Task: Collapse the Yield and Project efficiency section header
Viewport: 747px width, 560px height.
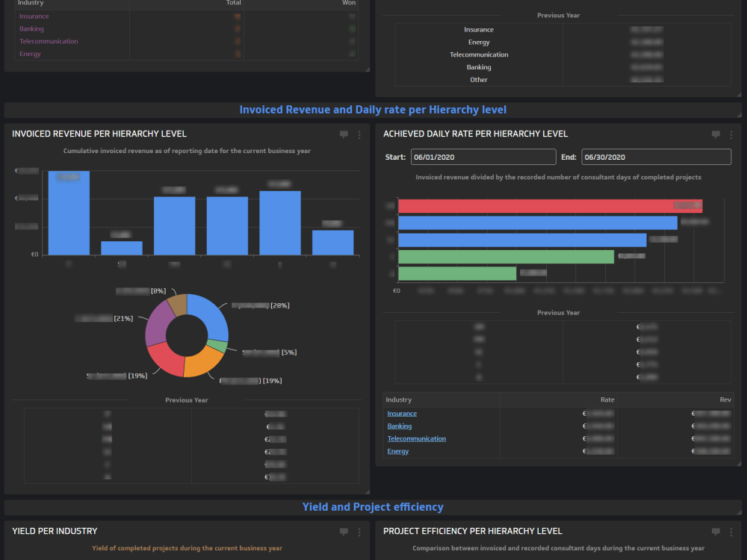Action: pos(373,507)
